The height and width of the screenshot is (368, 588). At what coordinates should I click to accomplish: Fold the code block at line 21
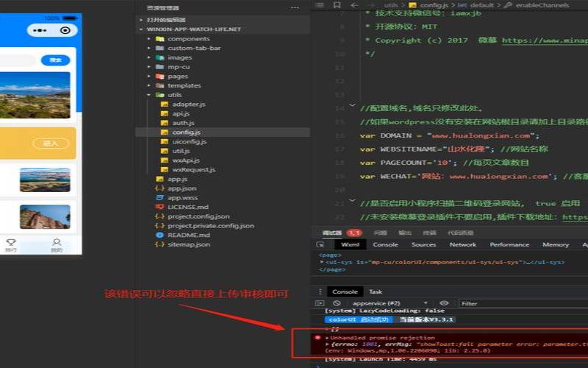(x=352, y=201)
